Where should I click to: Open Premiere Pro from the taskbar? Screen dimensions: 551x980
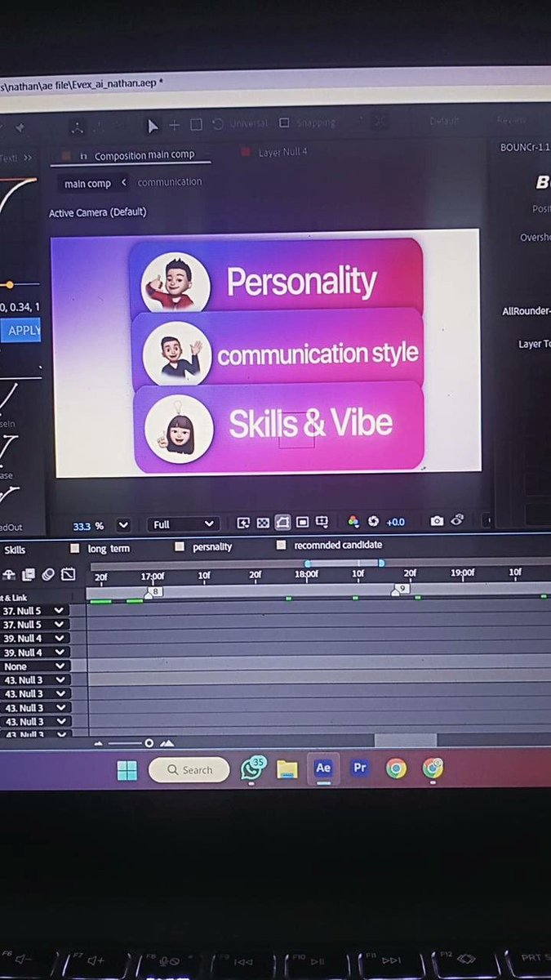359,768
